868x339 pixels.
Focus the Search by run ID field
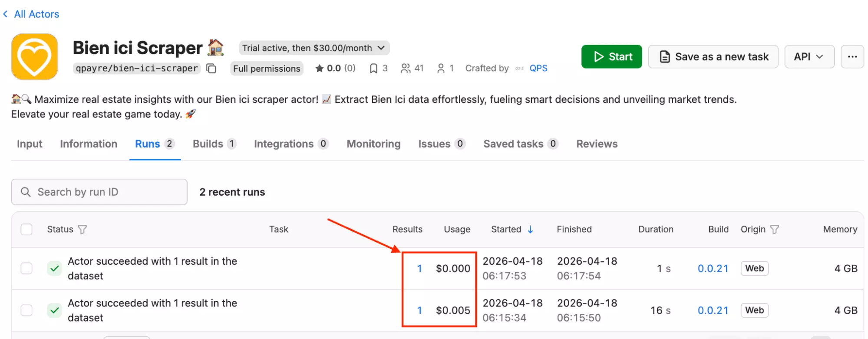pyautogui.click(x=104, y=192)
